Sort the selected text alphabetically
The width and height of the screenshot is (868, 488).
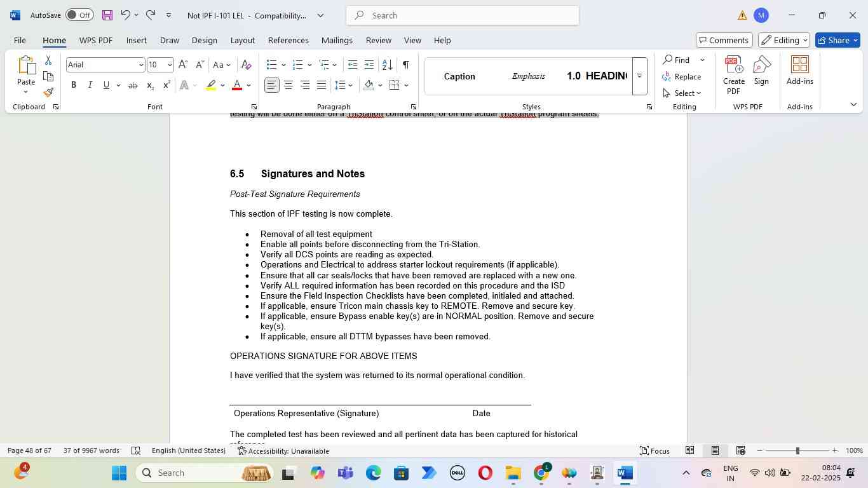click(x=387, y=65)
